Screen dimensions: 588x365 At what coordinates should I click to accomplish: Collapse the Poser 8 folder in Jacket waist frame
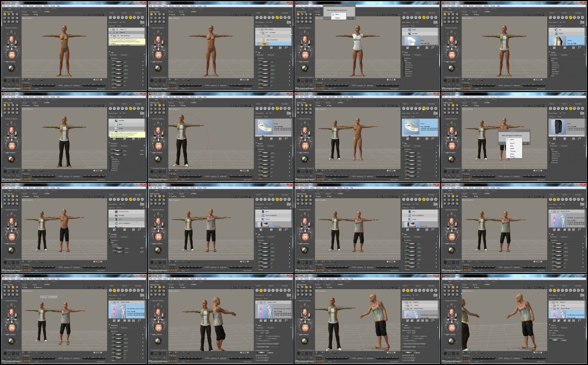pyautogui.click(x=404, y=302)
